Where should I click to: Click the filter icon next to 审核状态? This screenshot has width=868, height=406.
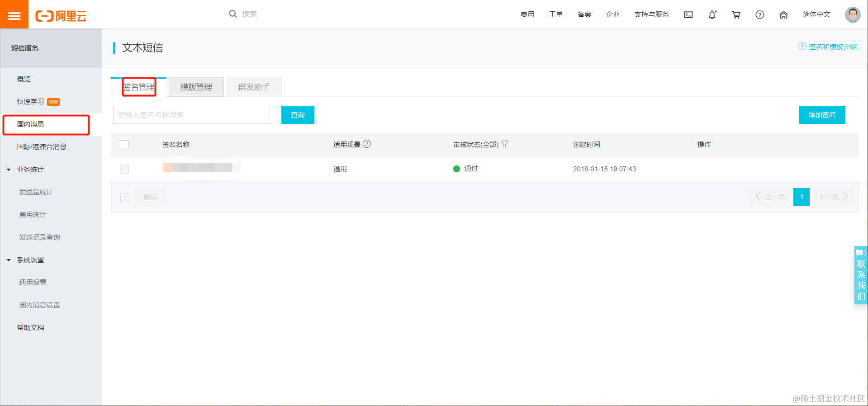(505, 144)
